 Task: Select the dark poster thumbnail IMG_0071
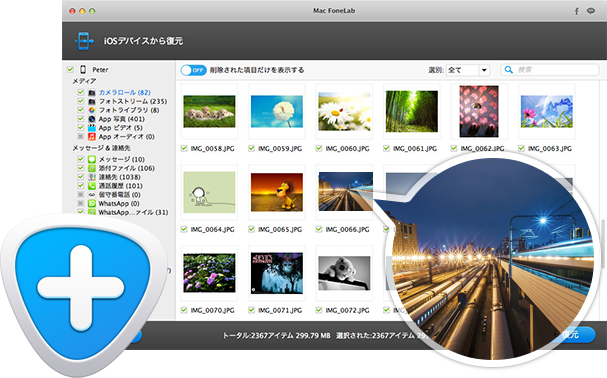pos(277,273)
